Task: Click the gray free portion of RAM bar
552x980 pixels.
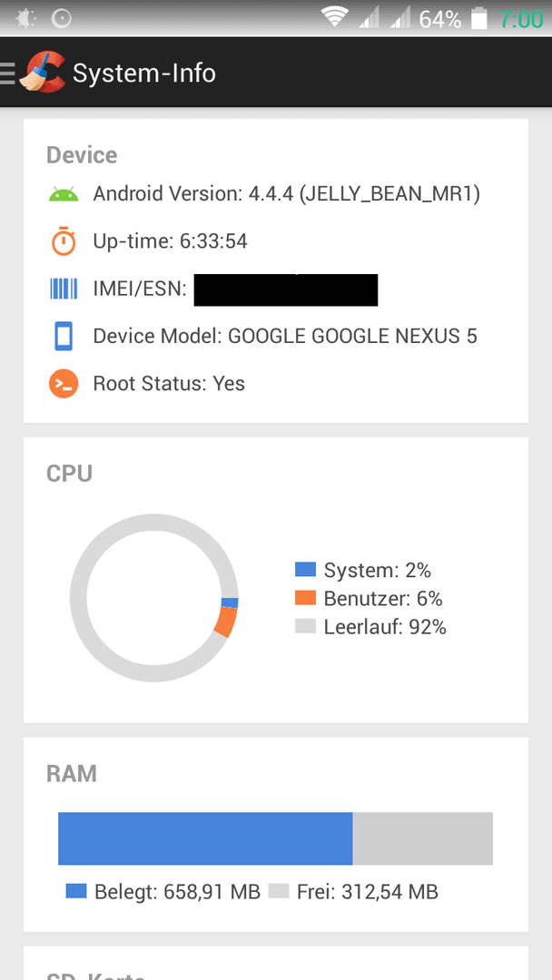Action: [x=423, y=838]
